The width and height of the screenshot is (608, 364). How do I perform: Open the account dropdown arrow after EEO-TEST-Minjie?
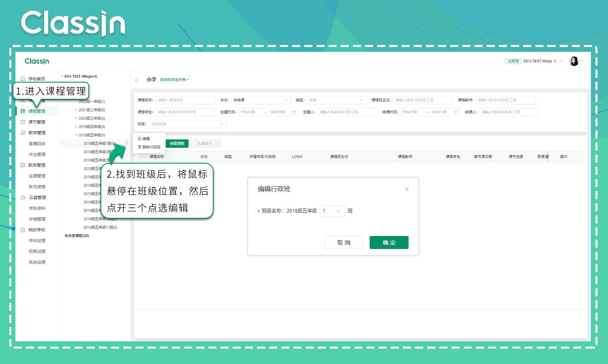(x=561, y=61)
